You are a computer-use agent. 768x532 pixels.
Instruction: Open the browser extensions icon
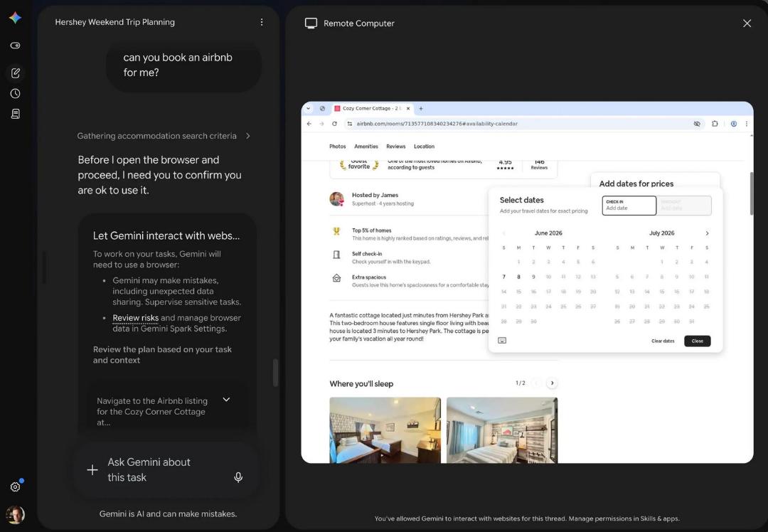coord(715,124)
